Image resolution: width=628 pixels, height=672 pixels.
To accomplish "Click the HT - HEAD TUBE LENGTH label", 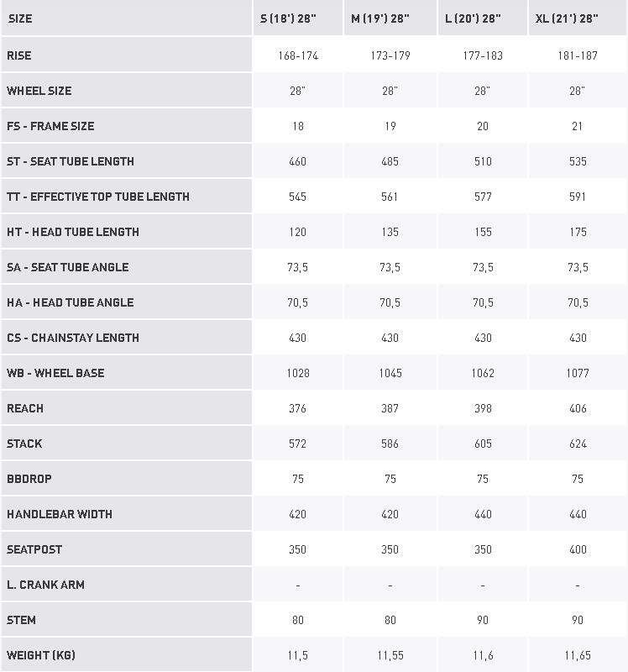I will pos(73,232).
